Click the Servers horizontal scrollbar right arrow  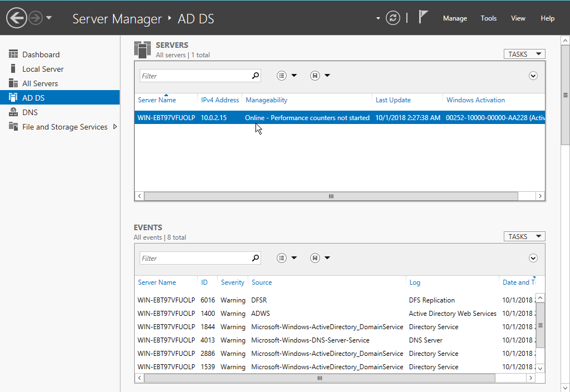tap(540, 196)
